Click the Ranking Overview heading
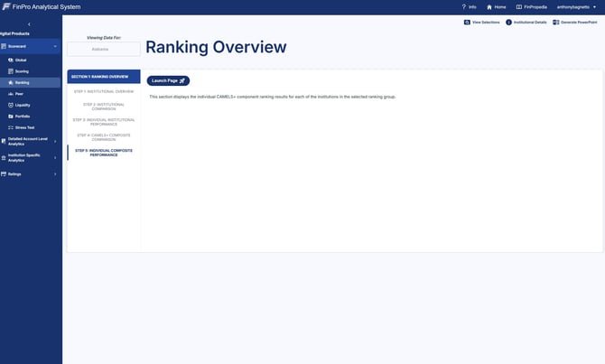605x364 pixels. tap(216, 47)
